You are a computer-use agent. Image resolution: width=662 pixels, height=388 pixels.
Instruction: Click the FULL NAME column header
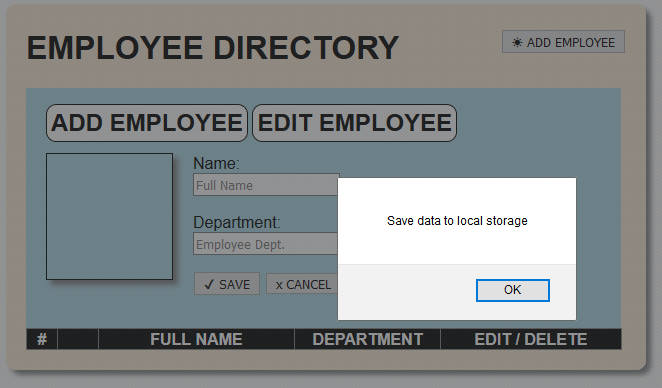(196, 339)
